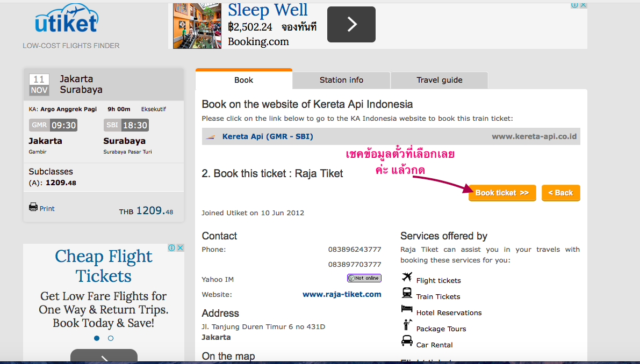Click the bed icon beside Hotel Reservations
Viewport: 640px width, 364px height.
[x=407, y=309]
